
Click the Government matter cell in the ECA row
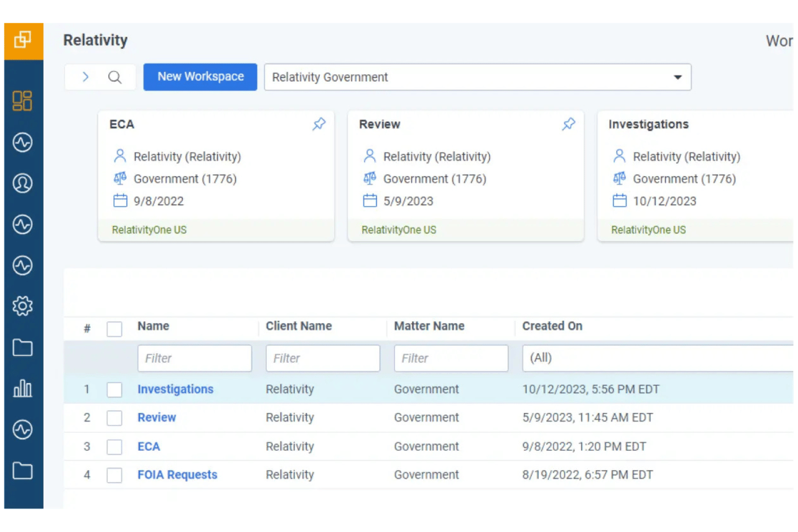[x=426, y=446]
